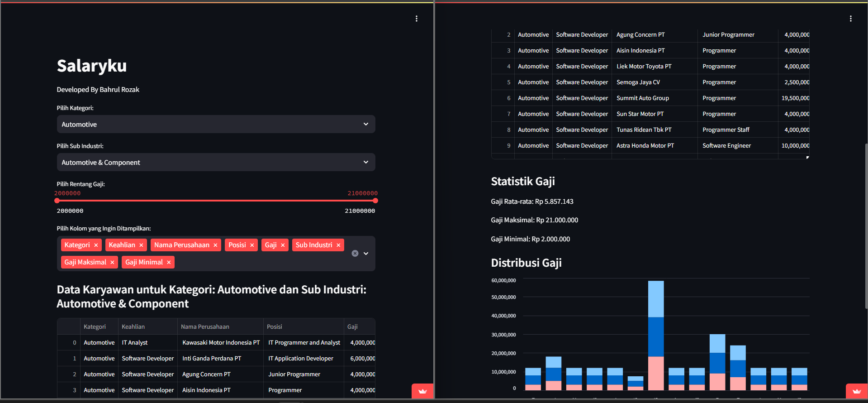Open the Sub Industri dropdown Automotive & Component

point(216,162)
